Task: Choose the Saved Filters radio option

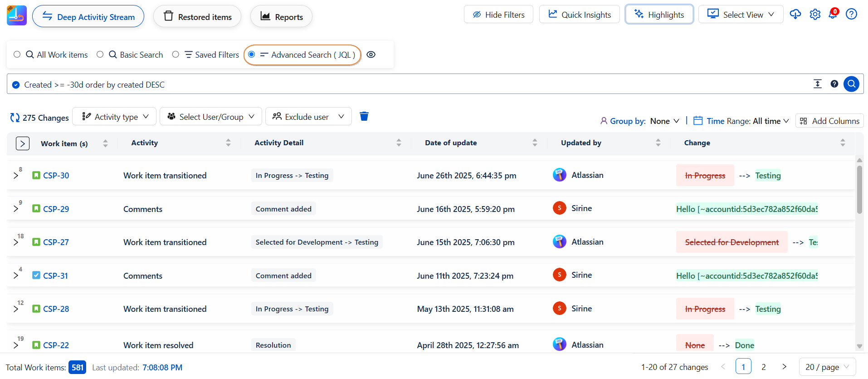Action: point(176,54)
